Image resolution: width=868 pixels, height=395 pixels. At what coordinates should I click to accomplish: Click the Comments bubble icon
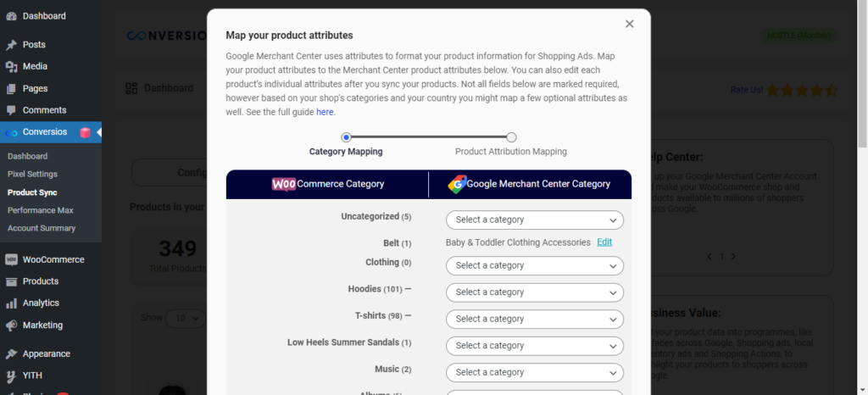(11, 110)
